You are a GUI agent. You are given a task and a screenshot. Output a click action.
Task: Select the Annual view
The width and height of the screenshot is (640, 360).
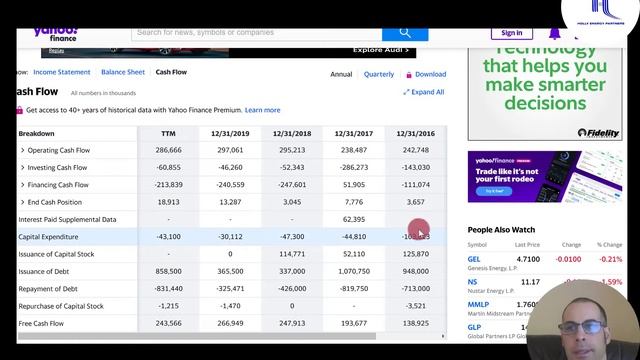341,74
